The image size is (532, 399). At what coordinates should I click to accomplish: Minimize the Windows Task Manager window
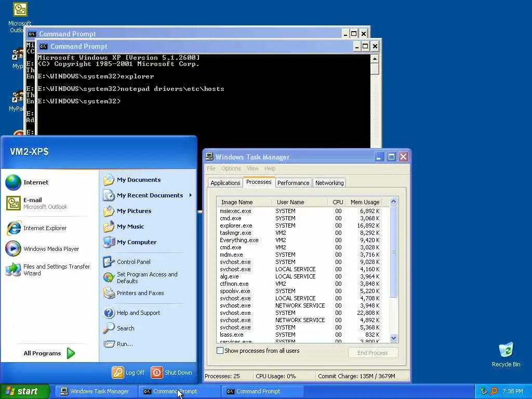click(x=379, y=157)
